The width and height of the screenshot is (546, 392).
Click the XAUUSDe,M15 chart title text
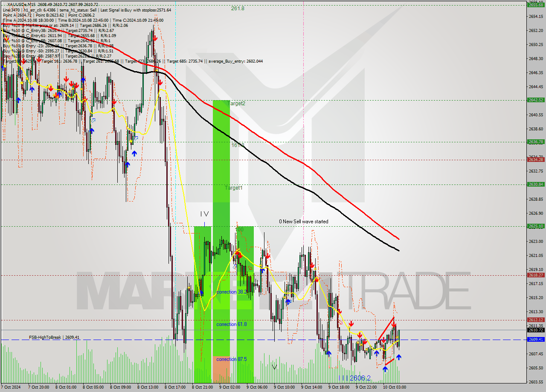(x=20, y=4)
